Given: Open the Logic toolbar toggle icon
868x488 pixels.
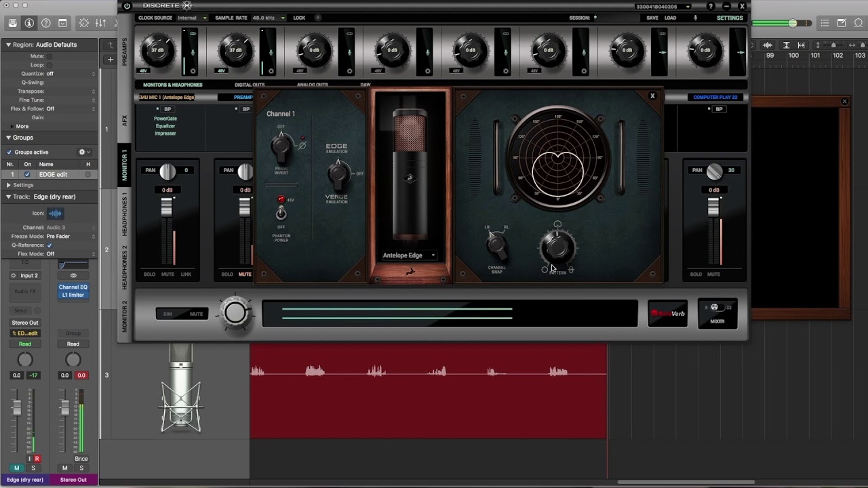Looking at the screenshot, I should (x=62, y=23).
